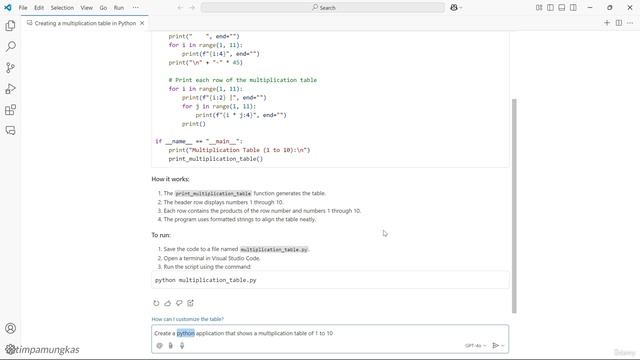Image resolution: width=640 pixels, height=360 pixels.
Task: Click the 'if __name__ == "__main__":' line
Action: [199, 141]
